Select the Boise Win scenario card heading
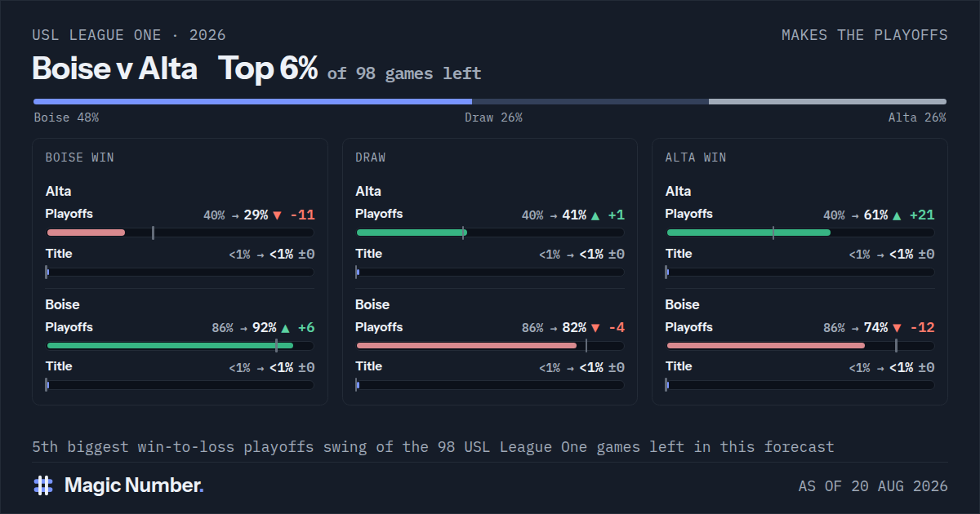This screenshot has height=514, width=980. [80, 157]
